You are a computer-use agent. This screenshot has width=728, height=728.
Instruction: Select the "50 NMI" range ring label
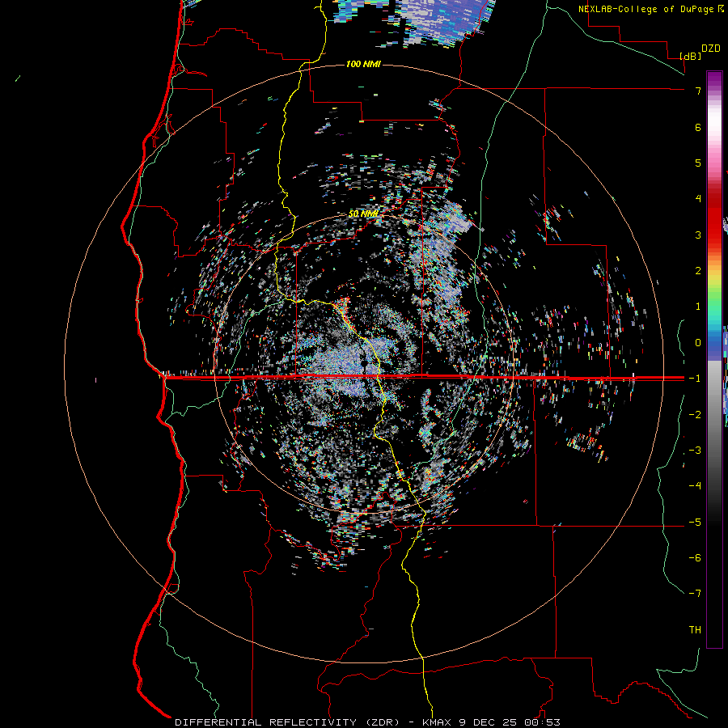click(x=363, y=214)
